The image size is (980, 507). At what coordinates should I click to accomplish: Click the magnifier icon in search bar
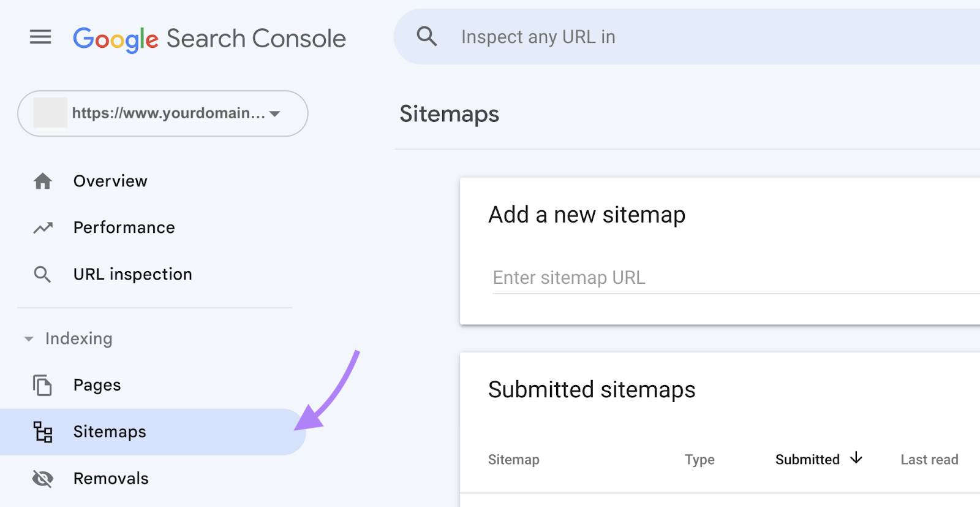[x=426, y=37]
